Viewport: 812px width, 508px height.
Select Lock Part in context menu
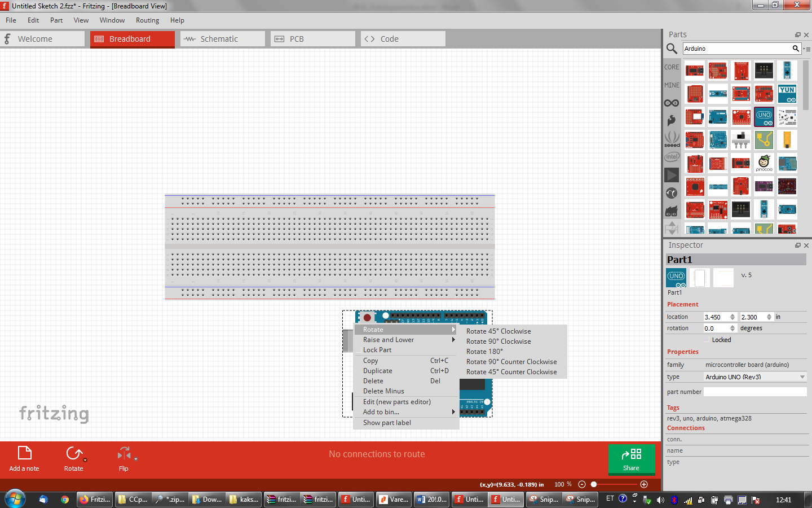[x=377, y=350]
